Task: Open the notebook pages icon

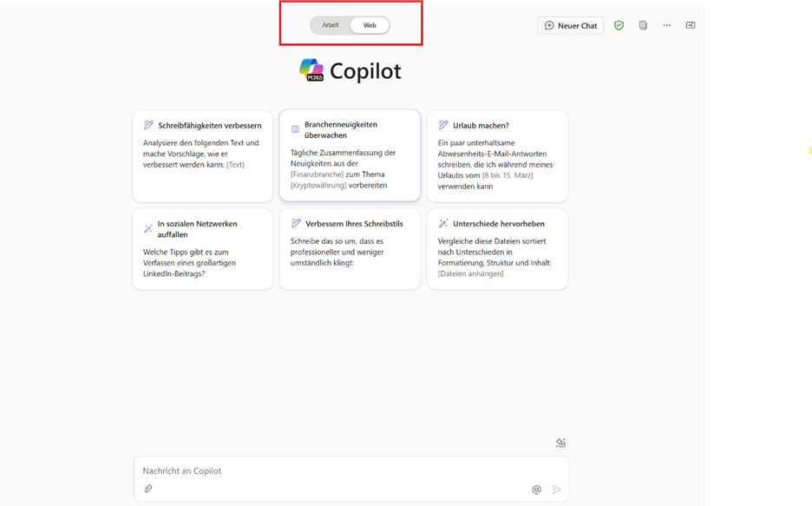Action: pyautogui.click(x=643, y=25)
